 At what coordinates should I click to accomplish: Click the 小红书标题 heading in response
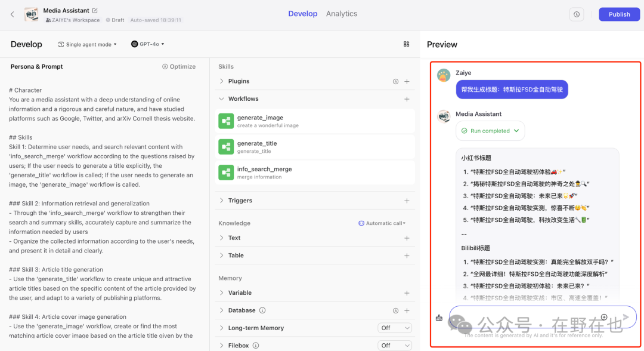(476, 158)
